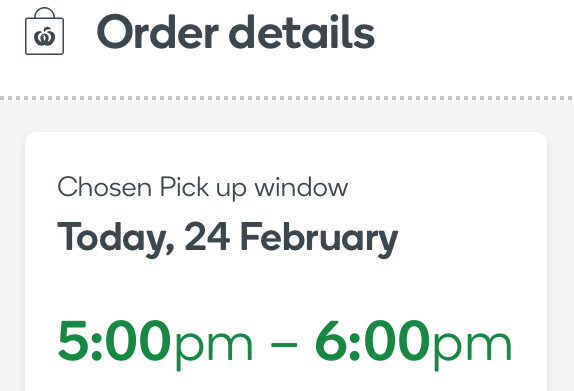The width and height of the screenshot is (574, 391).
Task: Click the white pick up window card
Action: click(286, 261)
